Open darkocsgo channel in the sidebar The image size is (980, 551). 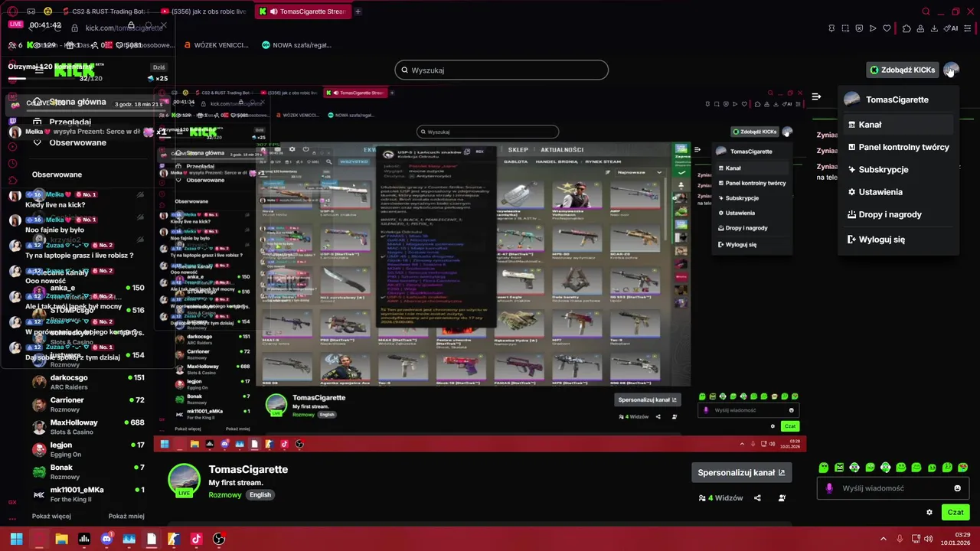click(x=88, y=382)
